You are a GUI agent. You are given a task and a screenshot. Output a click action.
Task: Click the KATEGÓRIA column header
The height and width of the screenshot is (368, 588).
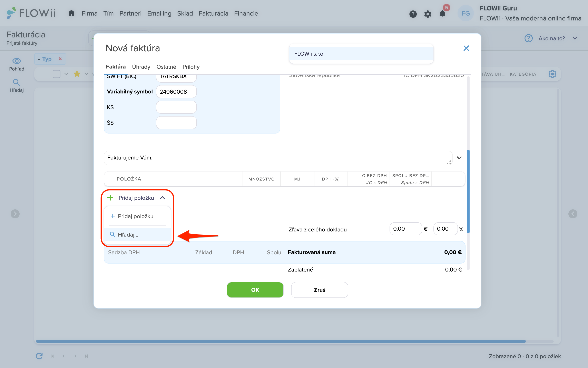523,74
